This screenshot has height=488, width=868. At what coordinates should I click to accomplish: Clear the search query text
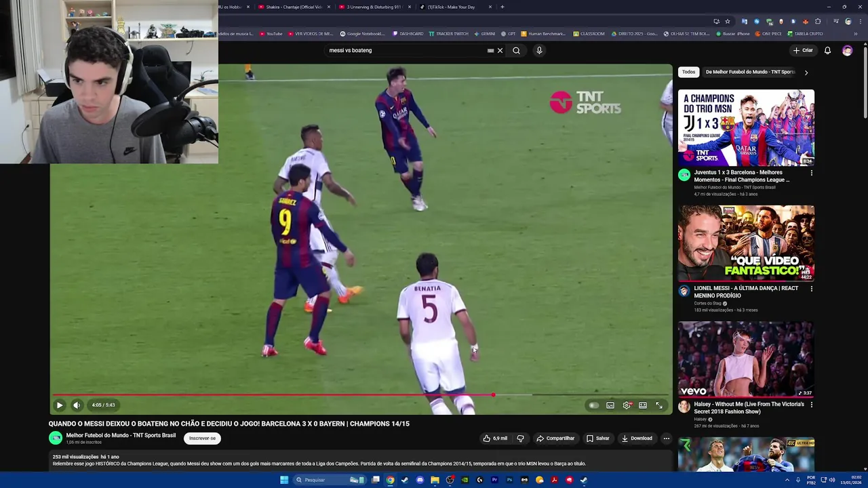tap(500, 50)
